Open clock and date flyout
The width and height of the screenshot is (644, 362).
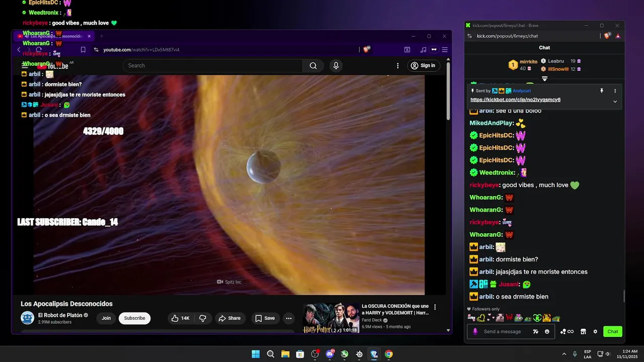tap(626, 354)
